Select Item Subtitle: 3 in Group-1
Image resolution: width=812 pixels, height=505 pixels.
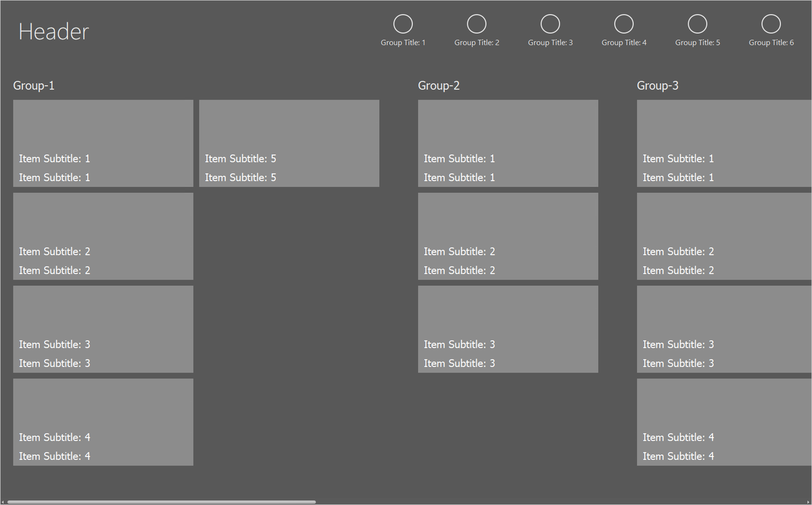(103, 329)
